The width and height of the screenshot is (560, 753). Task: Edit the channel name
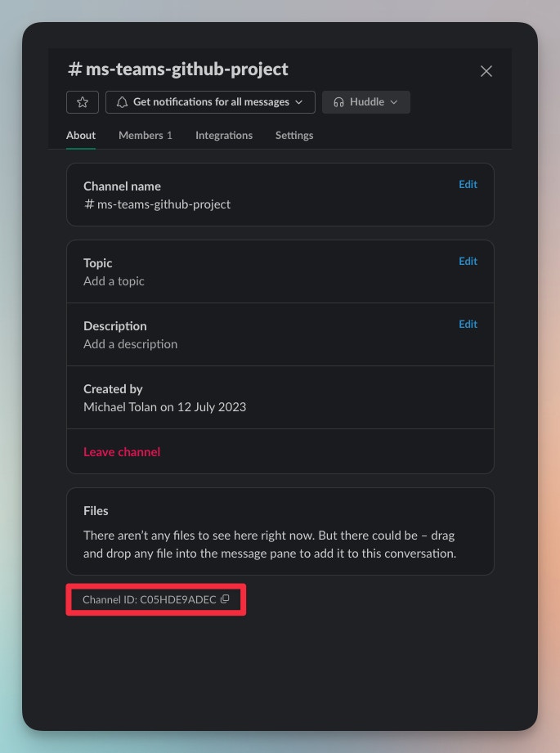[x=468, y=185]
